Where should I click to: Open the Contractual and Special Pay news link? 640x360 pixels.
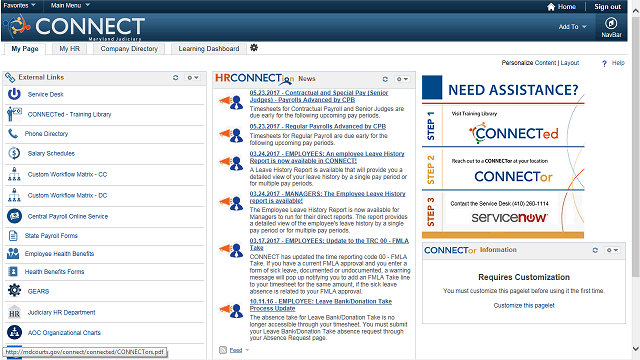319,96
